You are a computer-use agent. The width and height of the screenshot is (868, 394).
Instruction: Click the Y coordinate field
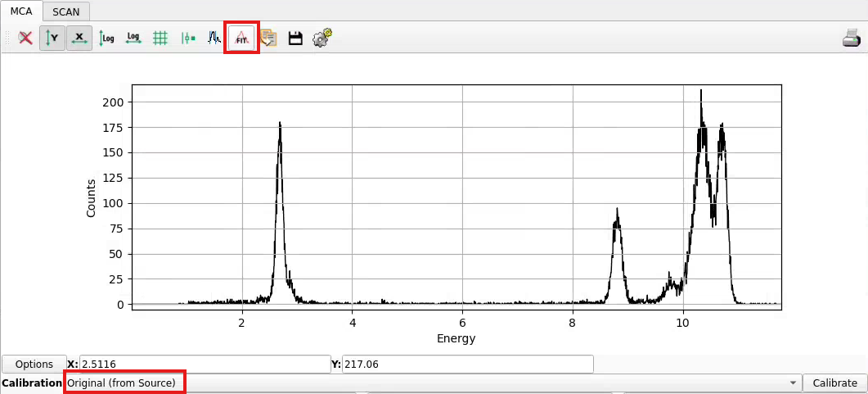pyautogui.click(x=468, y=364)
